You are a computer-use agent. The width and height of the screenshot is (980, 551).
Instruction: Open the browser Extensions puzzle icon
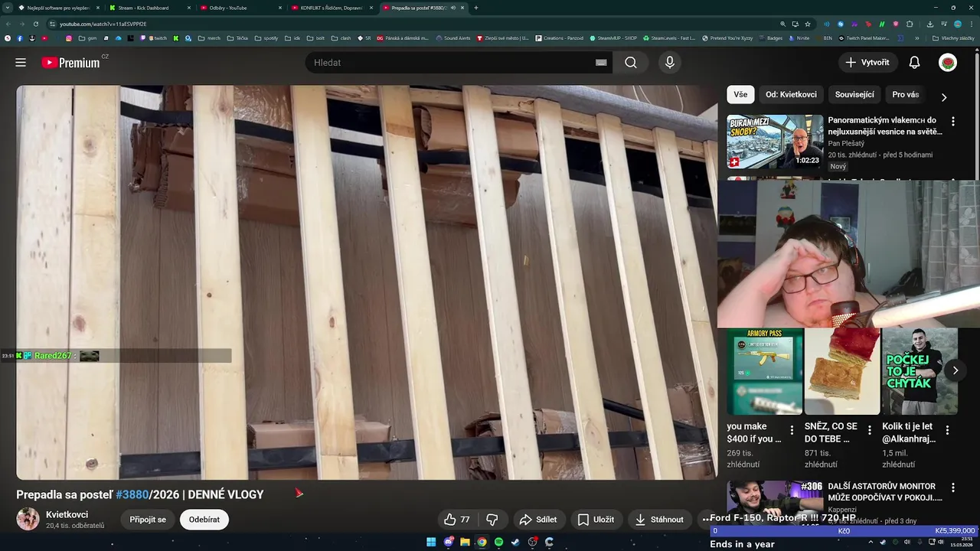click(x=910, y=24)
